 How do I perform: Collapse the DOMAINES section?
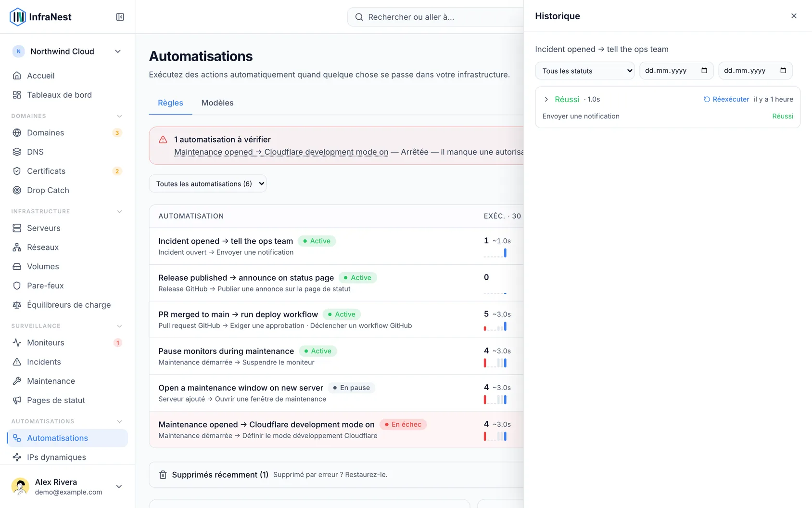pyautogui.click(x=119, y=116)
